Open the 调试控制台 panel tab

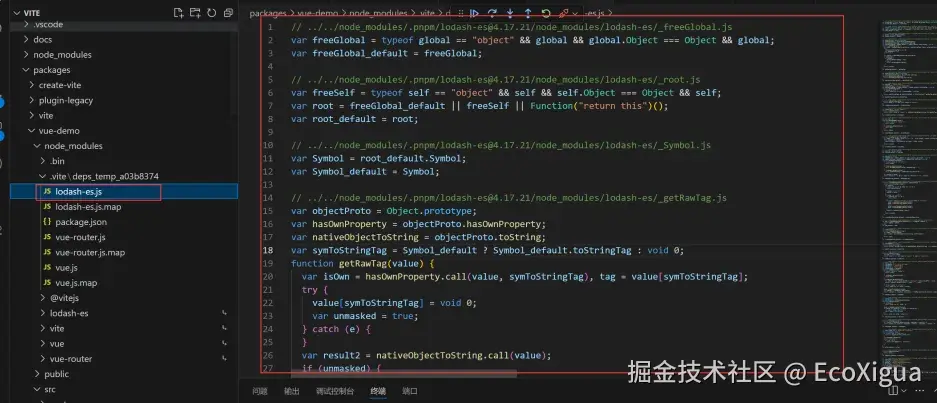[x=335, y=392]
